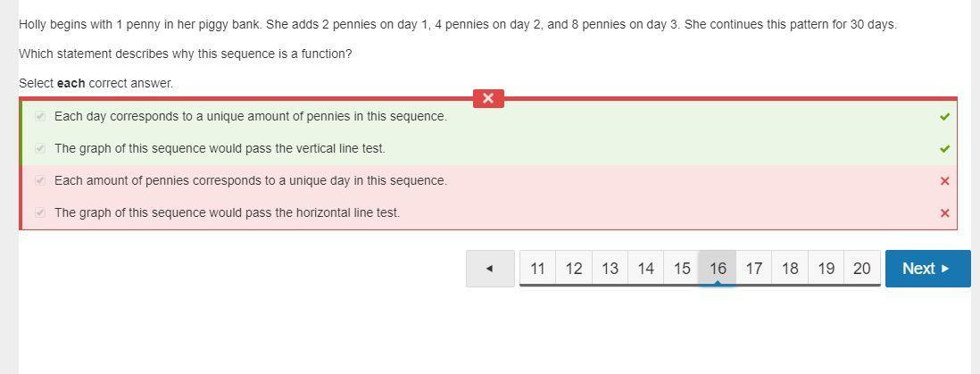Open question 19

[x=826, y=269]
